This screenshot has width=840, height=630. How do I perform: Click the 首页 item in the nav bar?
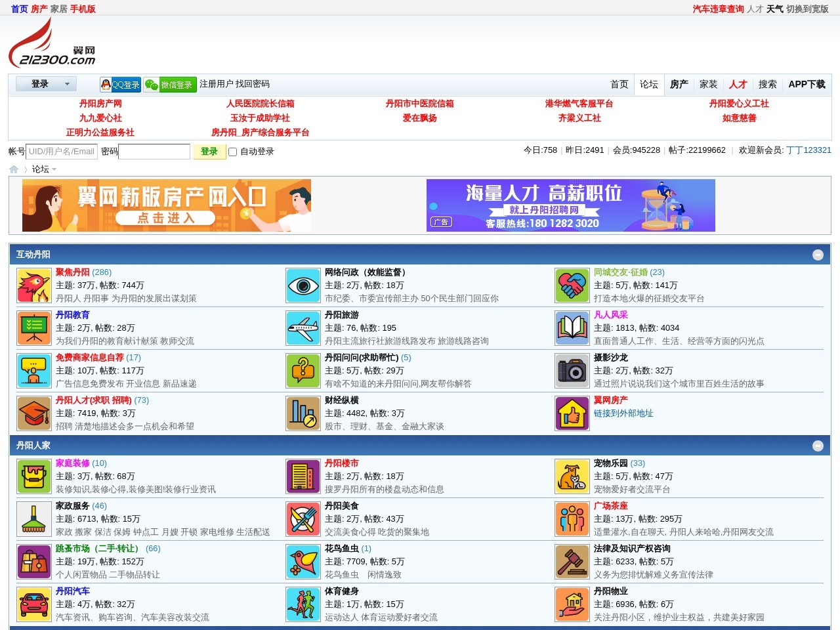coord(619,84)
